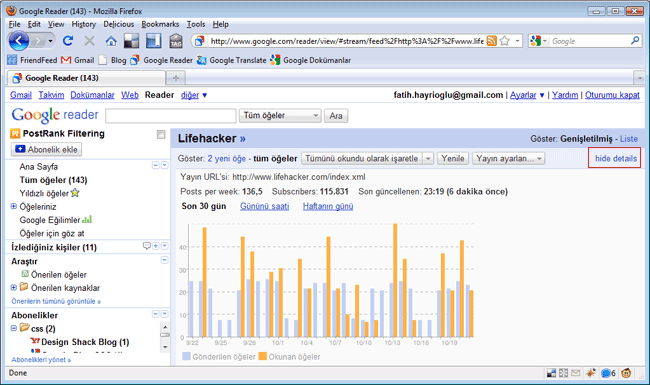
Task: Click the RSS feed icon in address bar
Action: pos(492,41)
